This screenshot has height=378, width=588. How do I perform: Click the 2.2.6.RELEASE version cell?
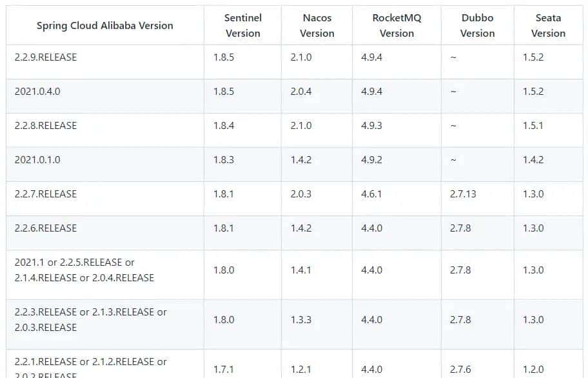coord(46,228)
